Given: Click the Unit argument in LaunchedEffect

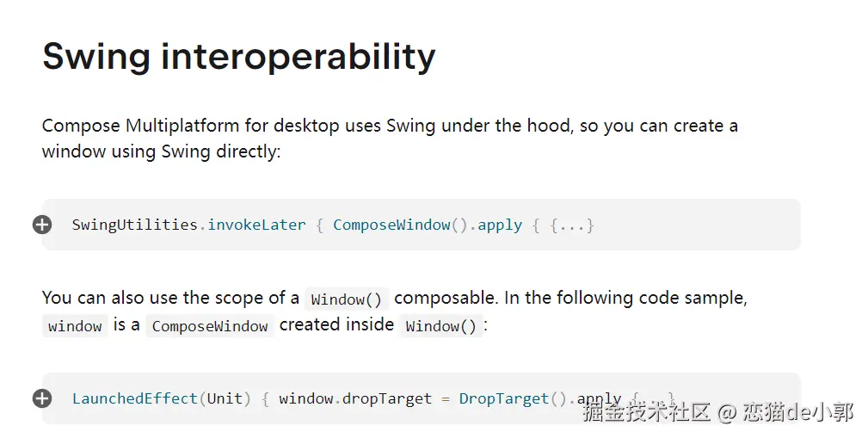Looking at the screenshot, I should click(x=224, y=398).
